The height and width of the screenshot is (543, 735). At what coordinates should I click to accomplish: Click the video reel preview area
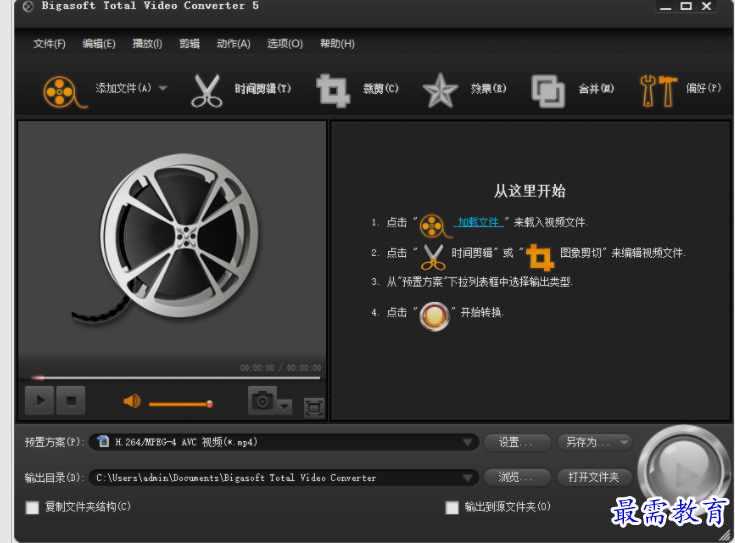pos(172,239)
